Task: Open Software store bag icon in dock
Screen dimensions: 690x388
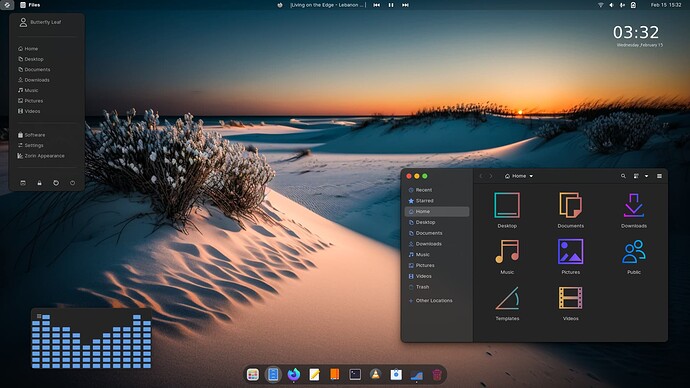Action: coord(396,374)
